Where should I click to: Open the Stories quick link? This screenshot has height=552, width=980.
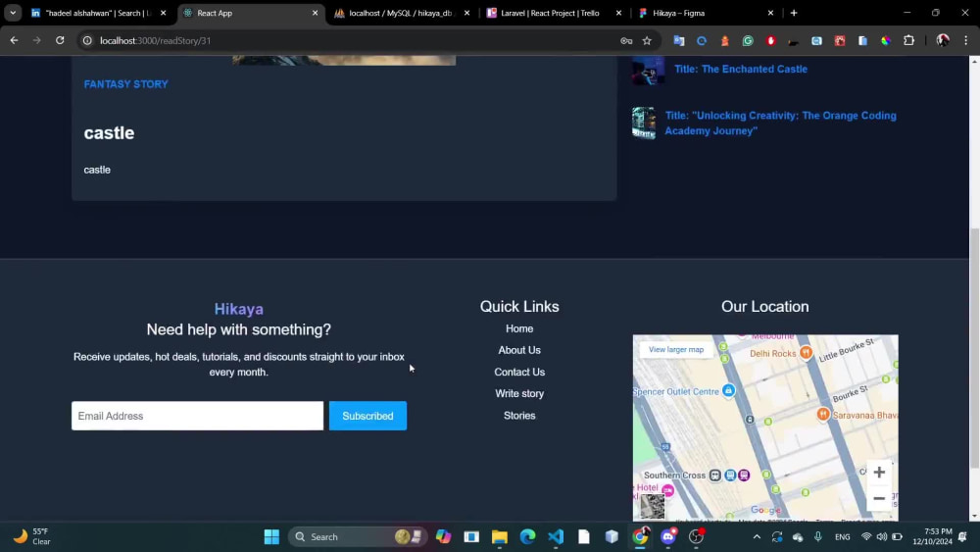[519, 416]
